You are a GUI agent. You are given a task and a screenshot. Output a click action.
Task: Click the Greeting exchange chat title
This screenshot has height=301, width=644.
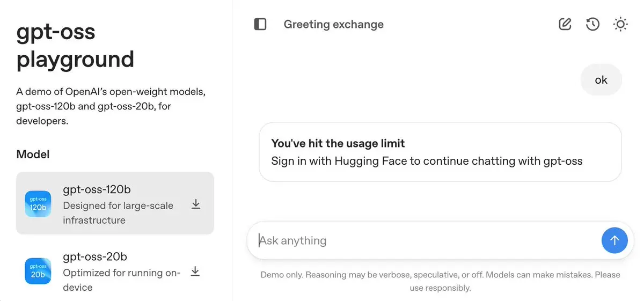[x=334, y=24]
